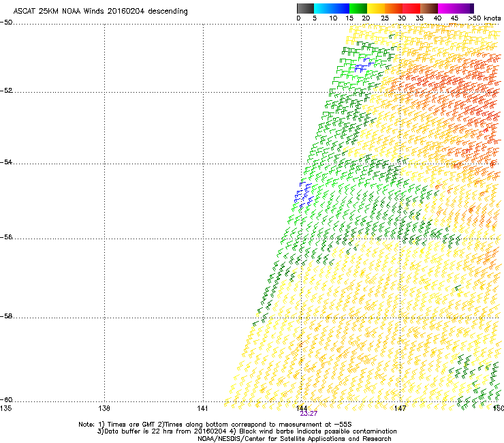The width and height of the screenshot is (504, 443).
Task: Click the latitude label '-52'
Action: [6, 91]
